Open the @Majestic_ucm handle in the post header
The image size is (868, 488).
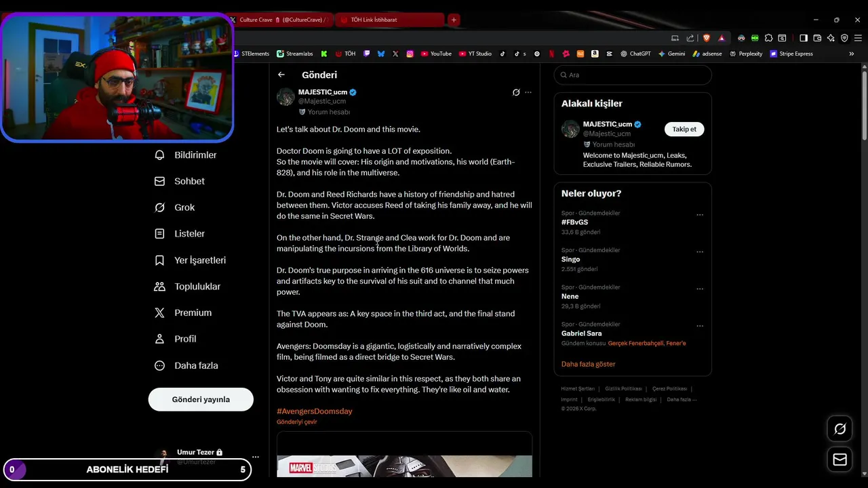[322, 101]
